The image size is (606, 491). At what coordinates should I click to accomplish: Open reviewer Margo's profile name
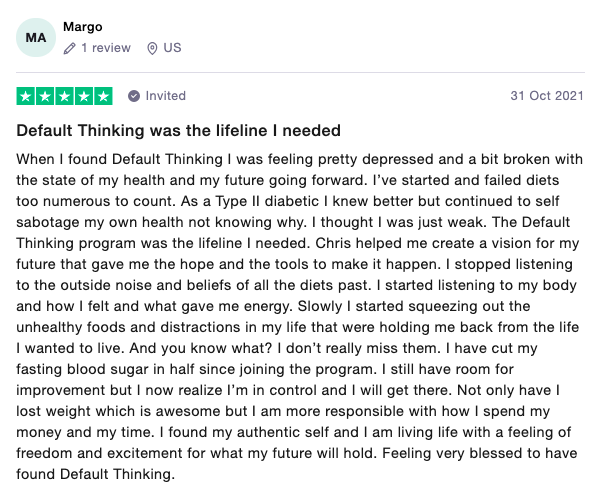(82, 26)
